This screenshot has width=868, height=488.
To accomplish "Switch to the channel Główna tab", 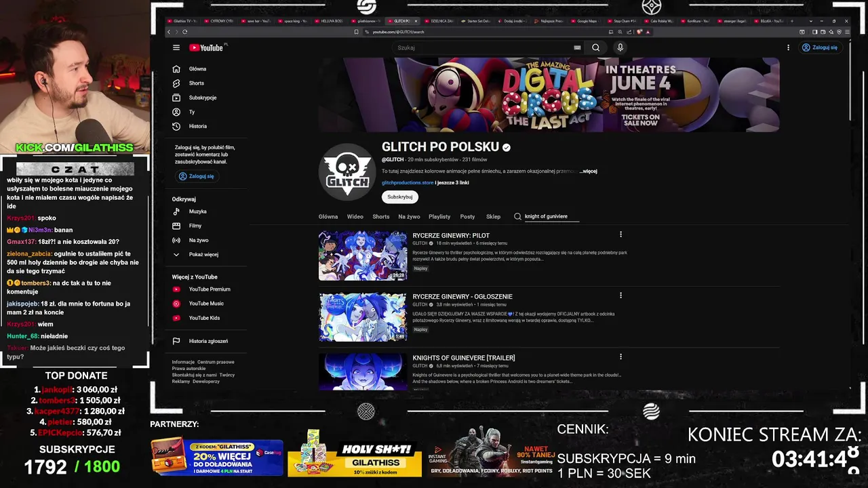I will tap(328, 216).
